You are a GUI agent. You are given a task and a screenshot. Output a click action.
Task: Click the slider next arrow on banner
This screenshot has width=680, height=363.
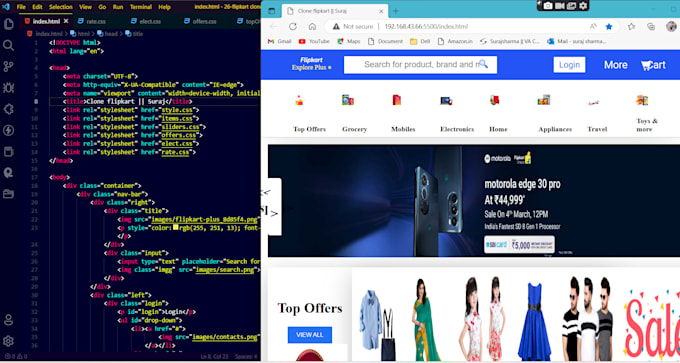pos(274,213)
